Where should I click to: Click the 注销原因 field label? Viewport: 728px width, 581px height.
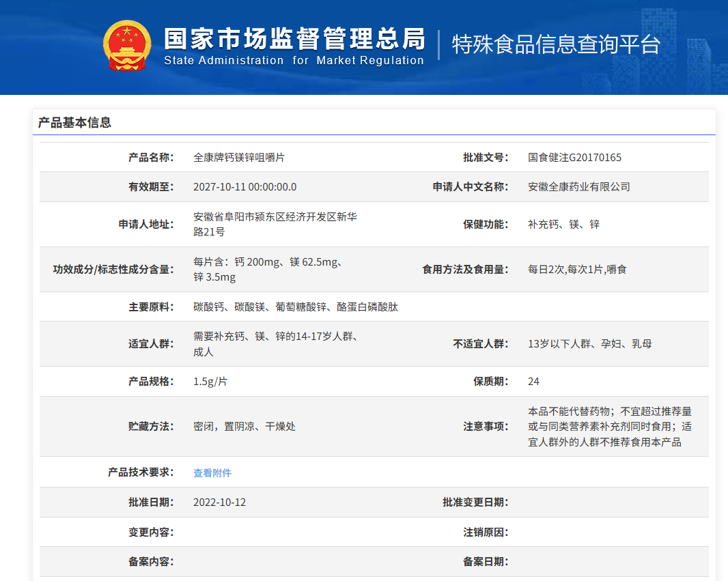486,533
